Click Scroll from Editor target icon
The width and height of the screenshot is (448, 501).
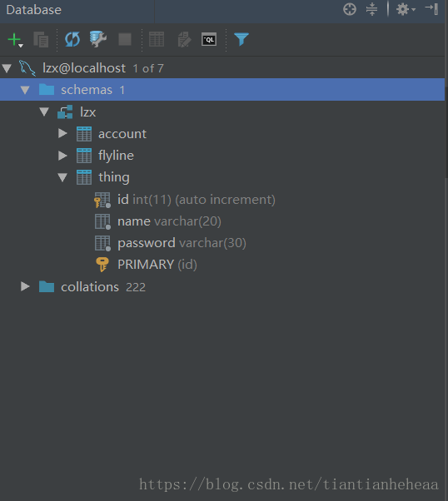pos(350,9)
